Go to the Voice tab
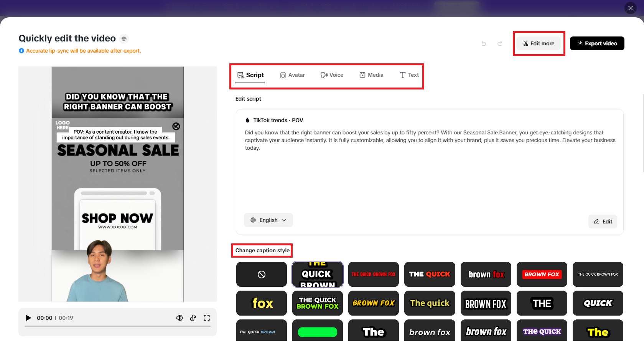The image size is (644, 344). tap(332, 75)
